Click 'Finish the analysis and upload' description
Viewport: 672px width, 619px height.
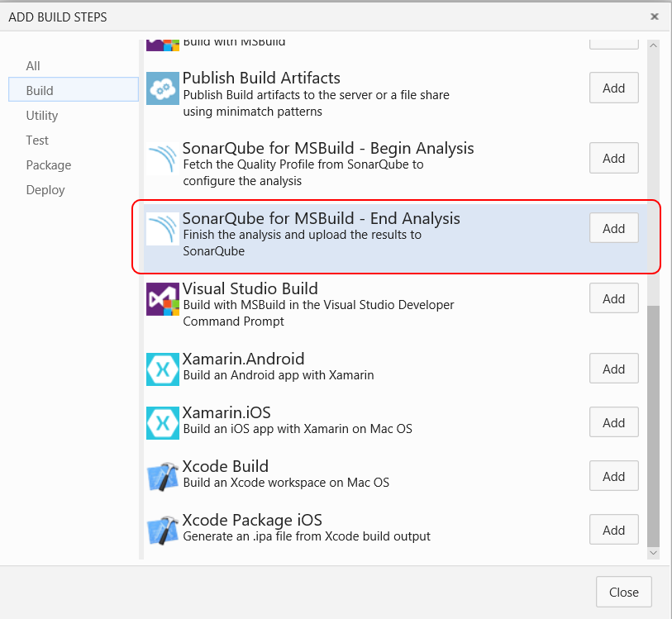tap(303, 243)
